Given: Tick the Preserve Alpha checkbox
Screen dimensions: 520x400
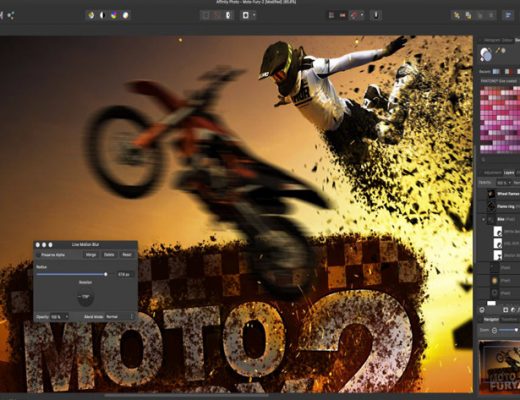Looking at the screenshot, I should (x=38, y=255).
